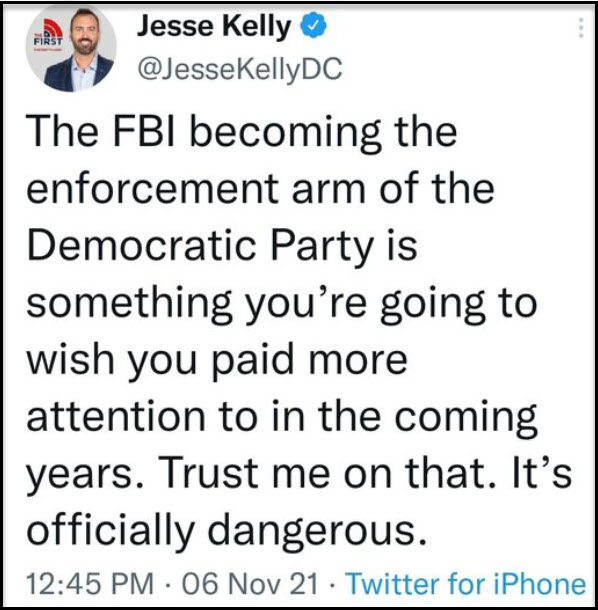Click the sentence 'Trust me on that.'

[x=326, y=473]
